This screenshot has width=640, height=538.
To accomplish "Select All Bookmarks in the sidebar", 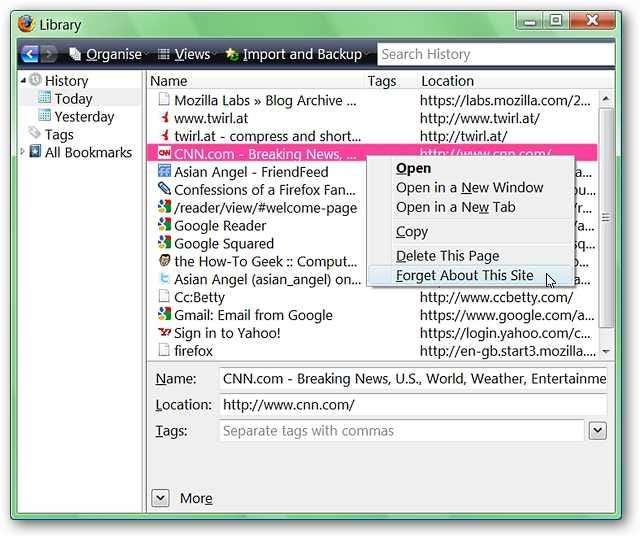I will [88, 153].
